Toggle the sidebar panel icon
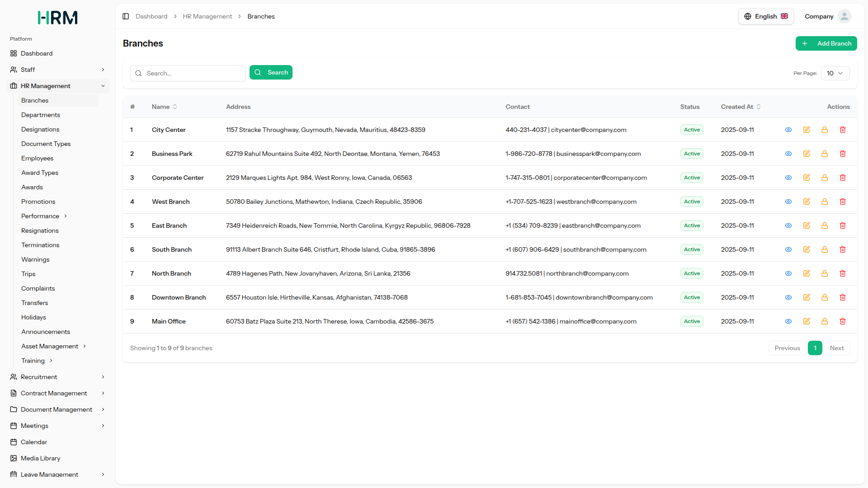 point(126,16)
